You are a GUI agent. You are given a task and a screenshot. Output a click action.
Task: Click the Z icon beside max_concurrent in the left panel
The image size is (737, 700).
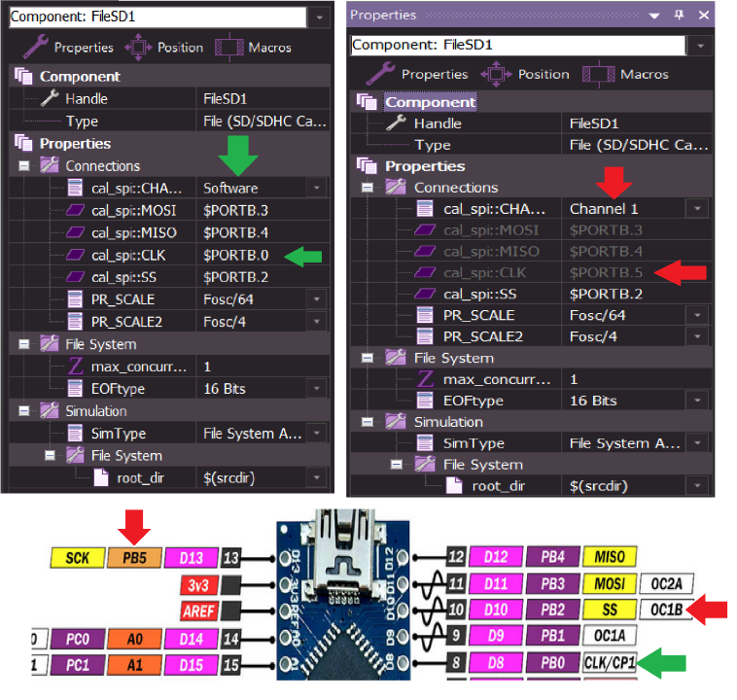tap(75, 366)
